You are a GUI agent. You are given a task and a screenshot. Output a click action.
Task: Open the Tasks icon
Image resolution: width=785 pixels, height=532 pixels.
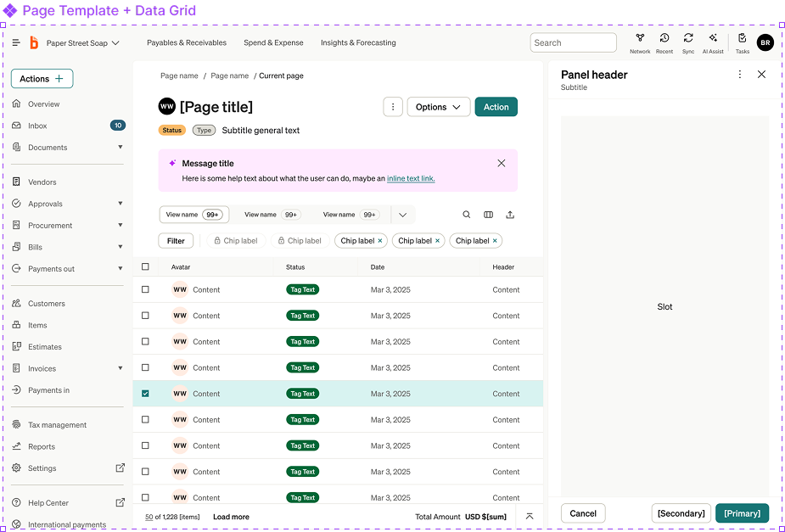pos(742,41)
